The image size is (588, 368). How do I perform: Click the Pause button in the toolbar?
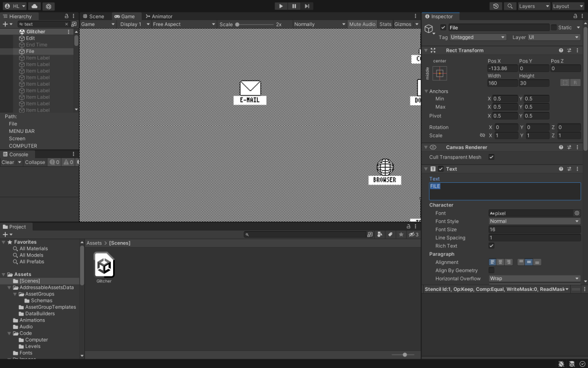point(294,6)
